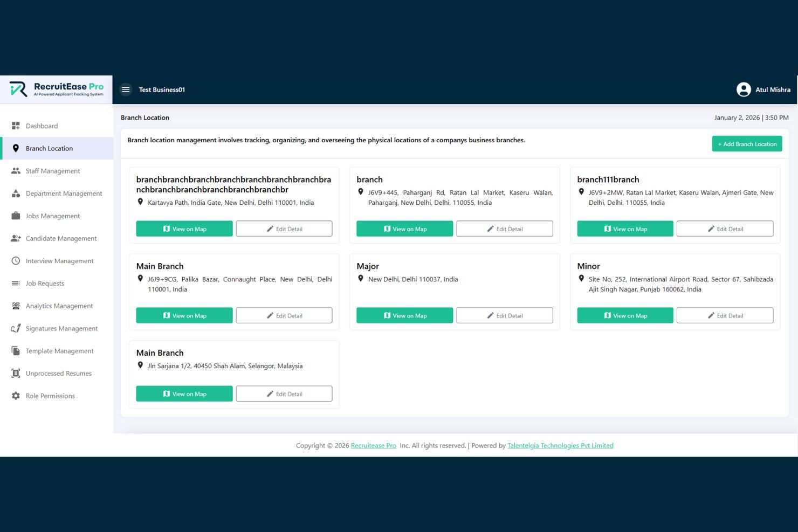
Task: Follow the Talentelgia Technologies Pvt Limited link
Action: pyautogui.click(x=560, y=446)
